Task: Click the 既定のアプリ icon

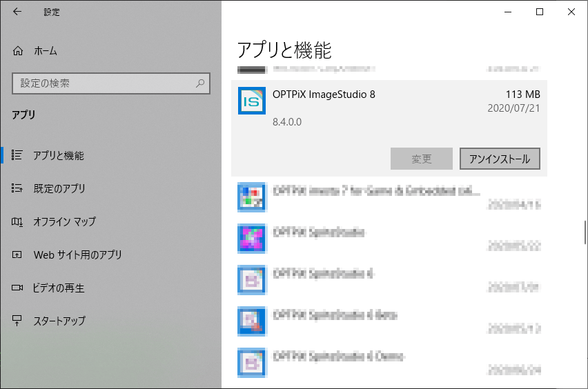Action: click(17, 188)
